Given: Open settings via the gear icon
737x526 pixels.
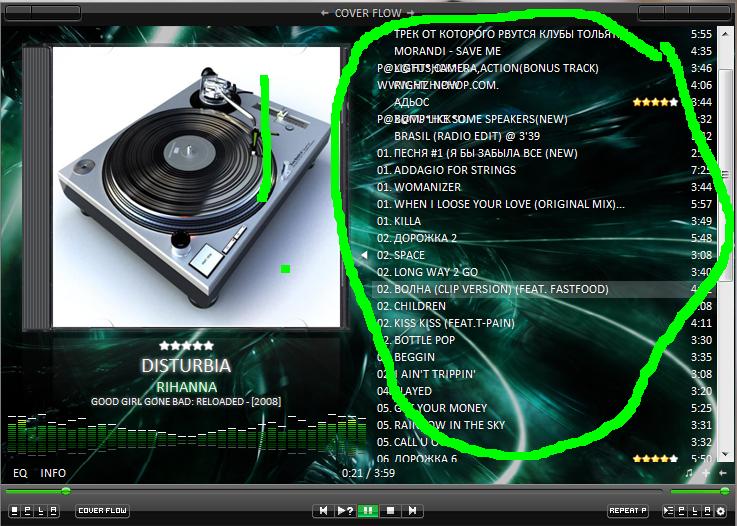Looking at the screenshot, I should tap(721, 510).
